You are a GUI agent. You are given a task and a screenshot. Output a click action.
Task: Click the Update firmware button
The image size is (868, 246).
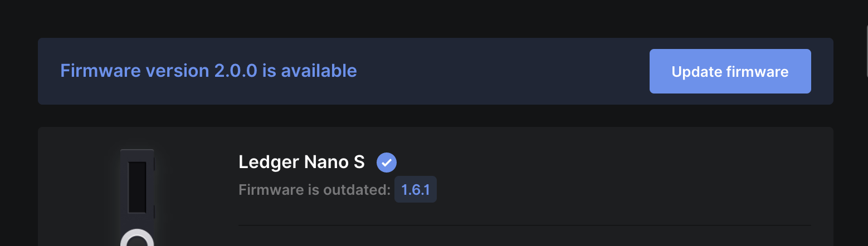(730, 71)
